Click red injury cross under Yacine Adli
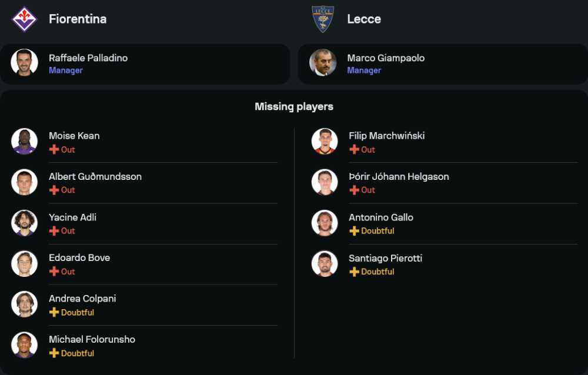The width and height of the screenshot is (588, 375). [x=54, y=231]
